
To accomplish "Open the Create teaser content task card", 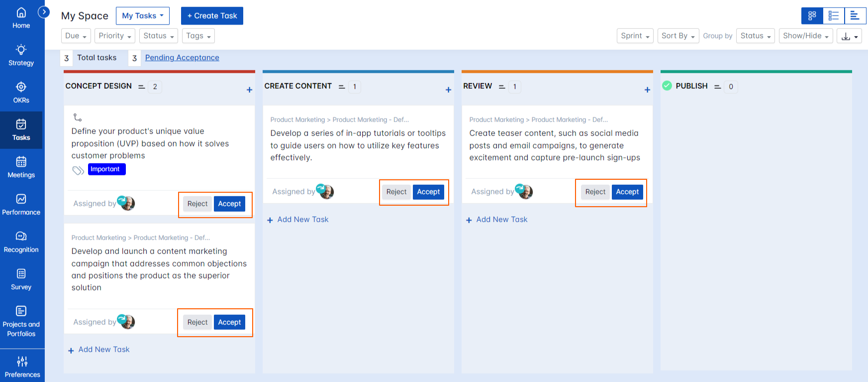I will (555, 145).
